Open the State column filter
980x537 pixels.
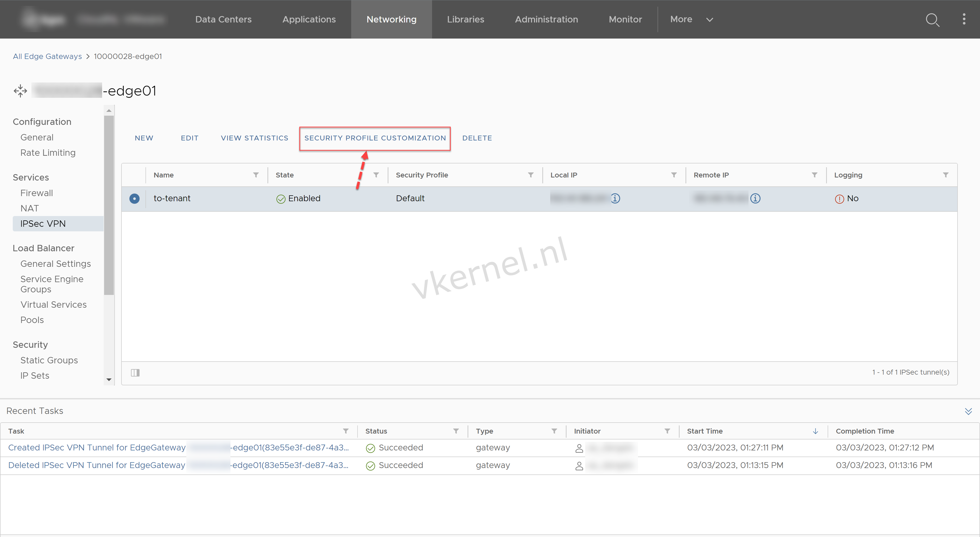click(376, 175)
